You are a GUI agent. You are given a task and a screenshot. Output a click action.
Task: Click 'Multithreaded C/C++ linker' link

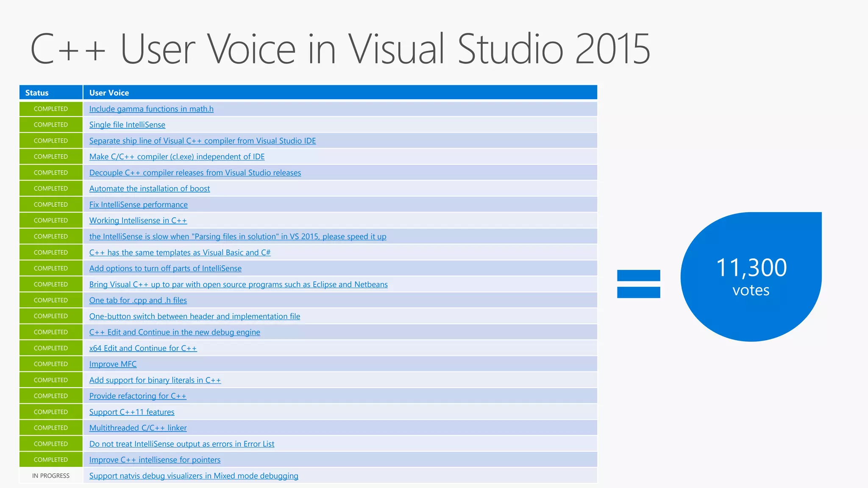(138, 428)
